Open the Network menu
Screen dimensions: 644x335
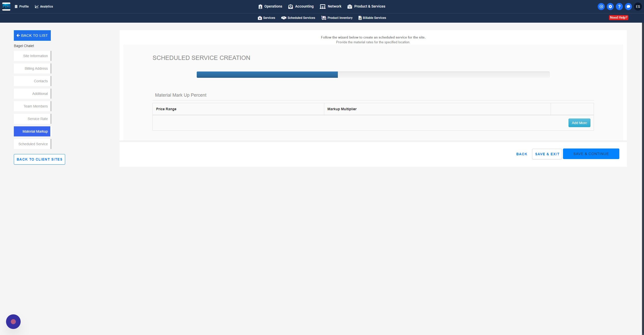[x=331, y=6]
